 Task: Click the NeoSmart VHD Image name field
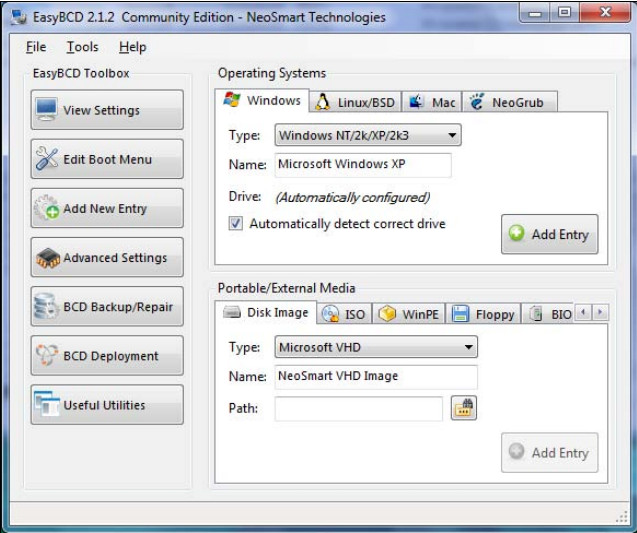pos(376,377)
